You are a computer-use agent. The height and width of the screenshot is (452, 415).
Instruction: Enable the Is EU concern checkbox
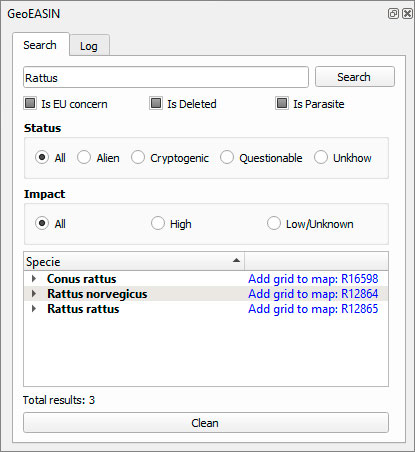[30, 103]
